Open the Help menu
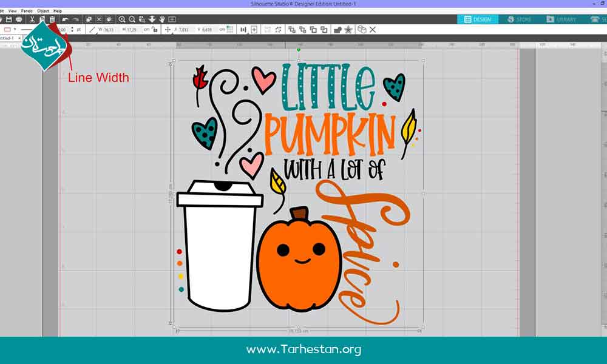This screenshot has width=607, height=364. (58, 11)
